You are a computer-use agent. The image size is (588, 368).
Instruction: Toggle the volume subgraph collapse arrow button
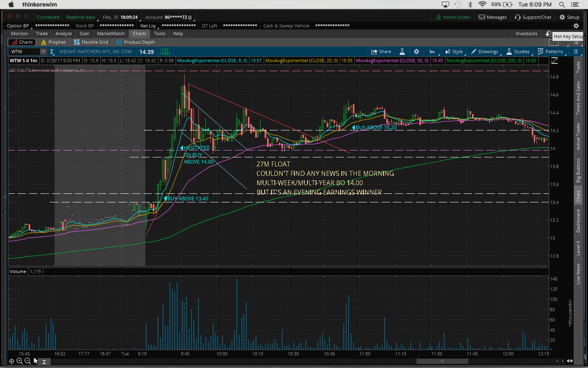pyautogui.click(x=44, y=361)
